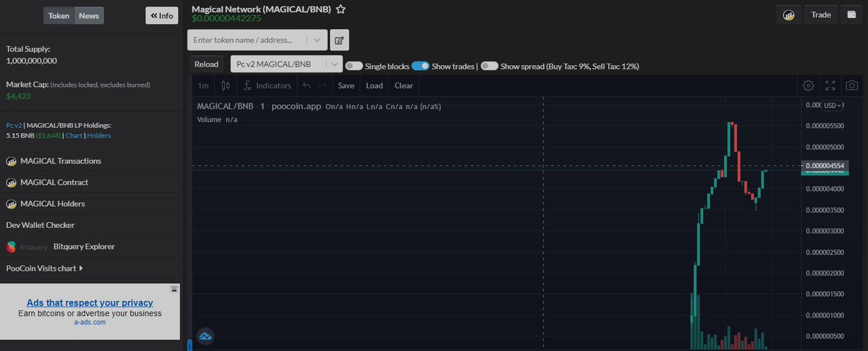The width and height of the screenshot is (868, 351).
Task: Switch the chart to fullscreen mode
Action: [x=830, y=85]
